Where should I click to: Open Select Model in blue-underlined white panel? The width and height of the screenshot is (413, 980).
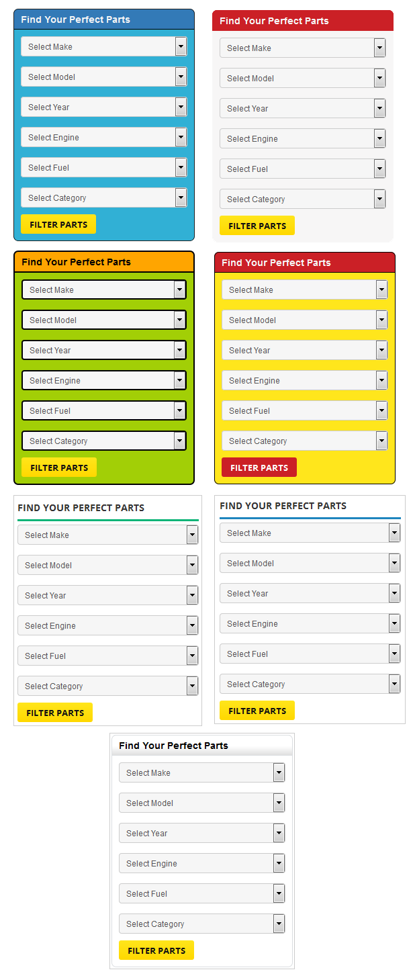(310, 563)
